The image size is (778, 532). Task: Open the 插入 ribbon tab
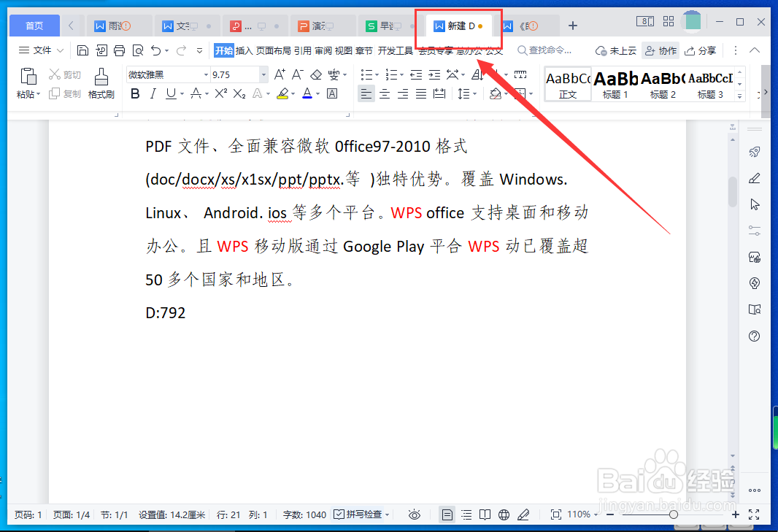244,50
